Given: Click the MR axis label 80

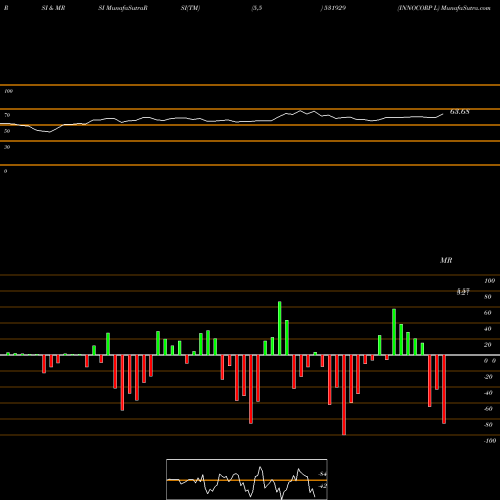Looking at the screenshot, I should tap(488, 297).
